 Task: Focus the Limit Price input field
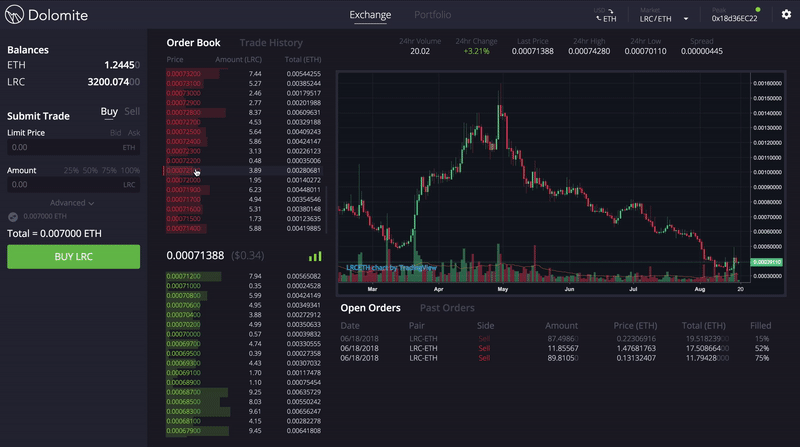coord(73,147)
